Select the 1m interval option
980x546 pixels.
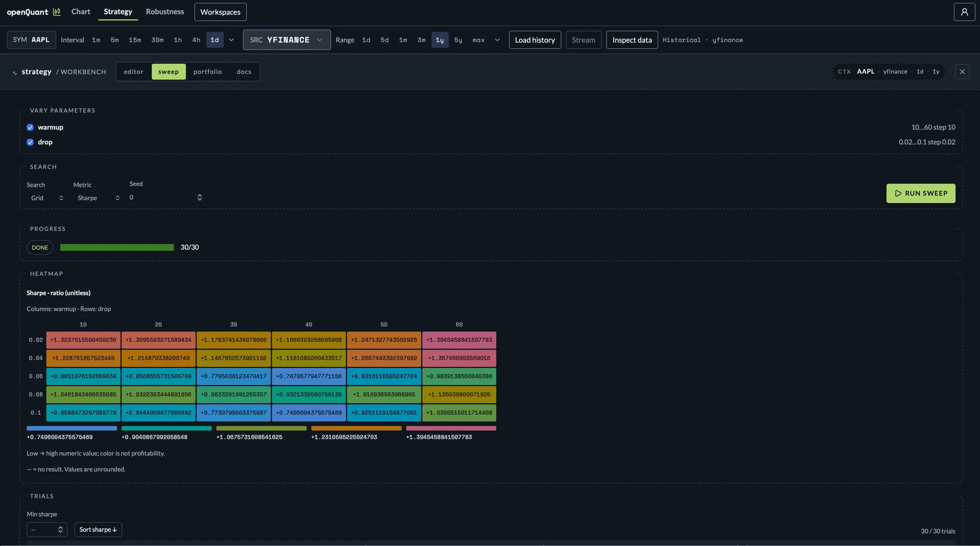click(96, 40)
